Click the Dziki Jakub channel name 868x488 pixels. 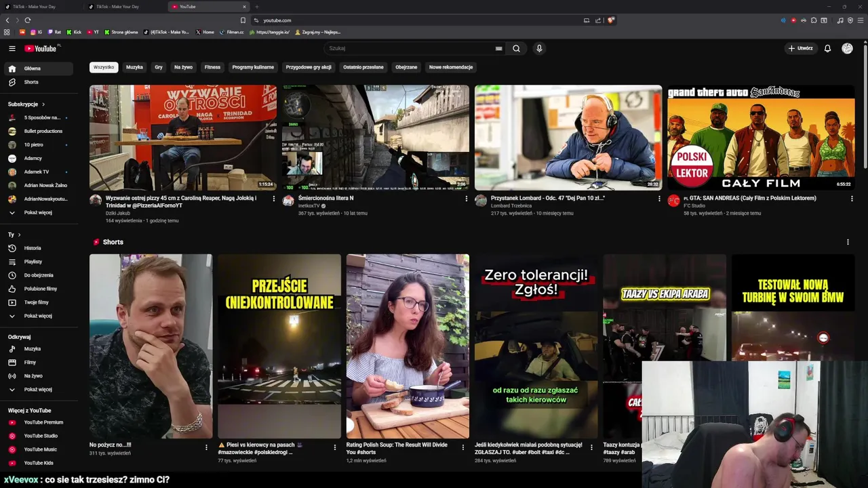(x=118, y=213)
